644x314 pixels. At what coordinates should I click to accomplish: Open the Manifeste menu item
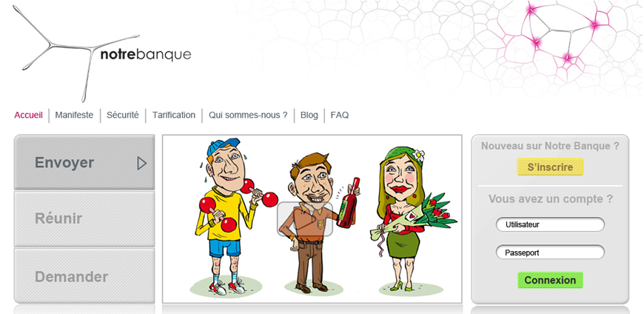[x=74, y=115]
